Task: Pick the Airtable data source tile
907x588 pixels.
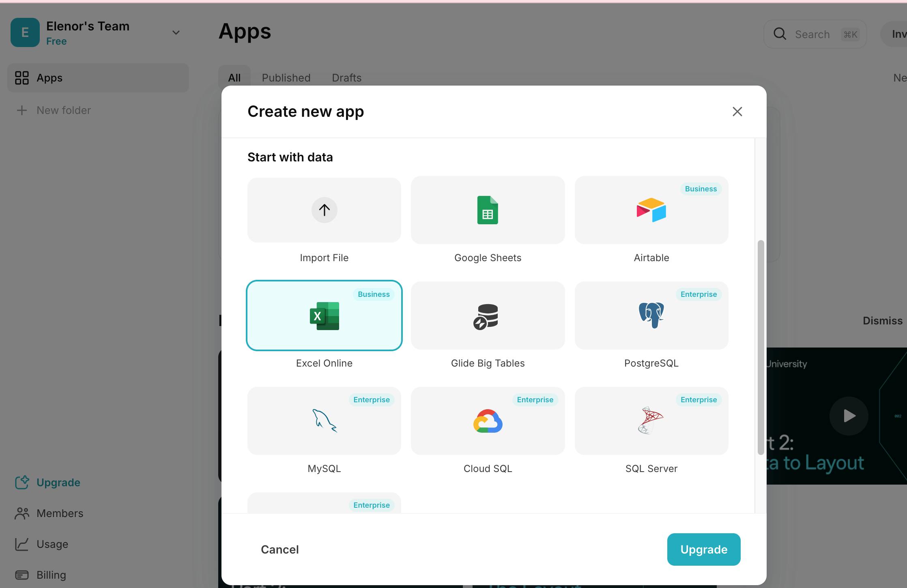Action: coord(651,210)
